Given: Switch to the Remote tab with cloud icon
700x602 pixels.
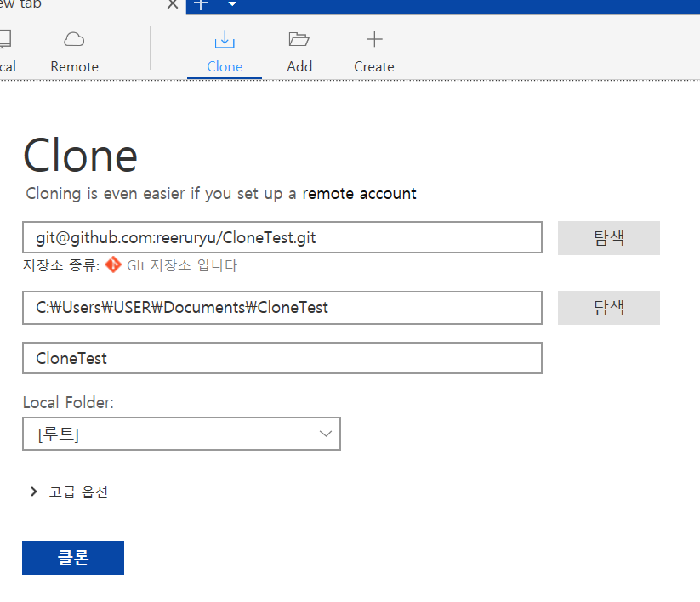Looking at the screenshot, I should click(x=75, y=52).
